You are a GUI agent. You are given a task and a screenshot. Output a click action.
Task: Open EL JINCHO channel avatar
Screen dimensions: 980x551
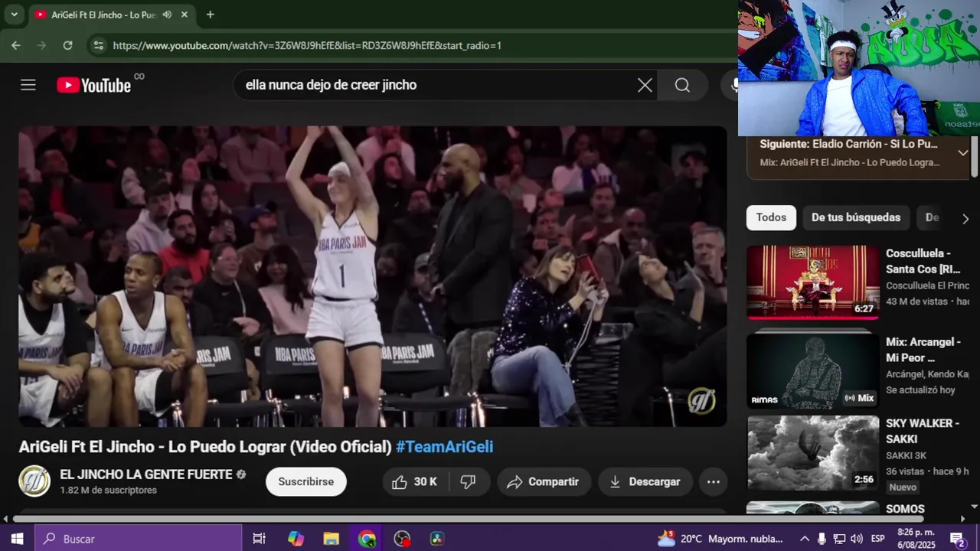pos(34,481)
